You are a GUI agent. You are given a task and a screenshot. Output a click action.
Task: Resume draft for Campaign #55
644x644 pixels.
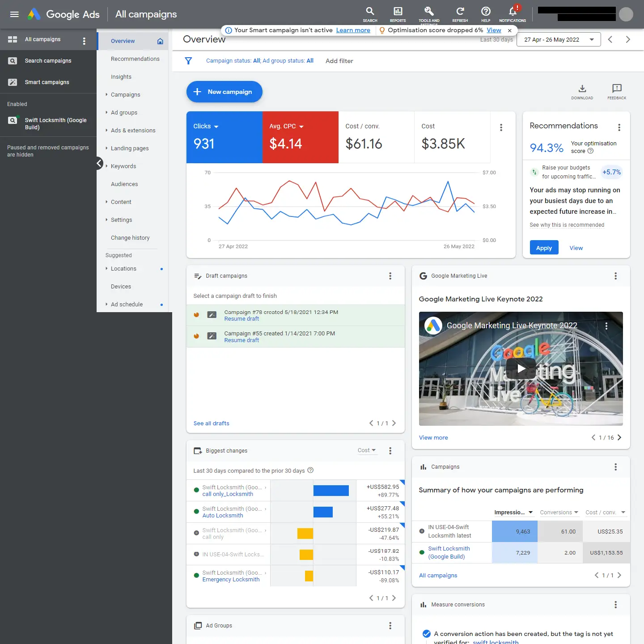pos(241,340)
